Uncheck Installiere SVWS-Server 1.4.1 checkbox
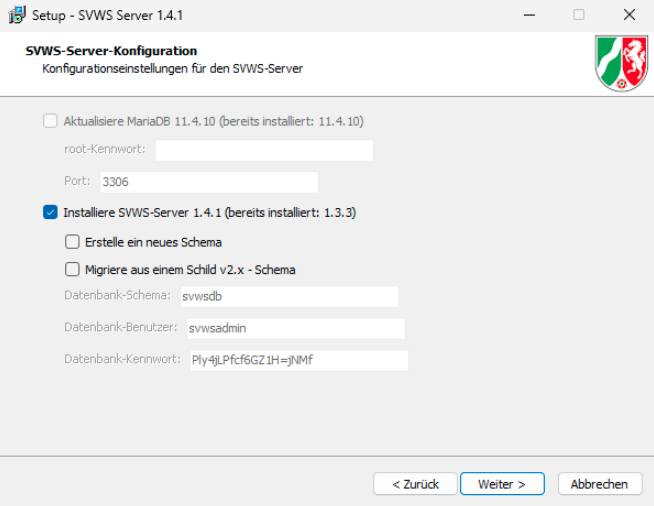 click(50, 212)
